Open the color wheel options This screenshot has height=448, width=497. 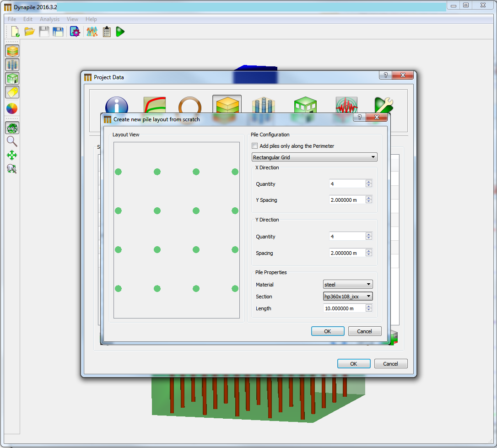point(12,108)
